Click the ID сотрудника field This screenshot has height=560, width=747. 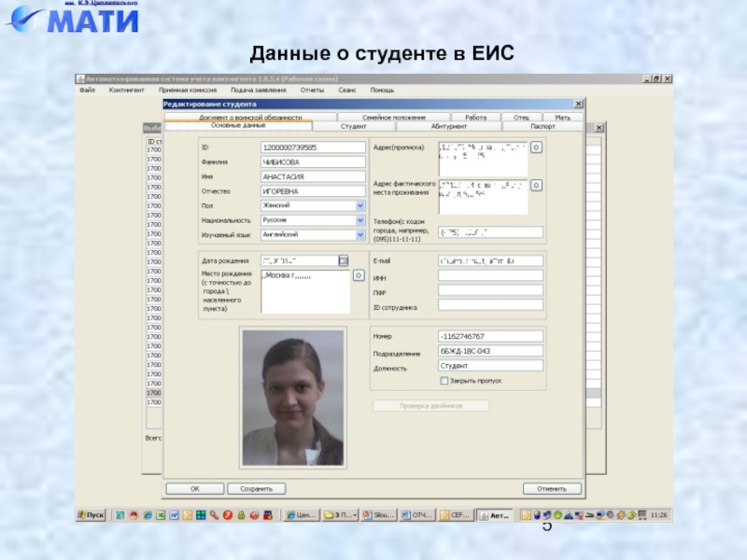click(x=490, y=305)
